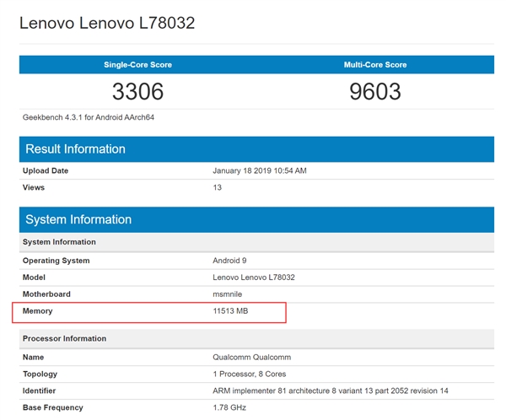Click the upload date January 18 2019 value
Screen dimensions: 506x420
(260, 170)
